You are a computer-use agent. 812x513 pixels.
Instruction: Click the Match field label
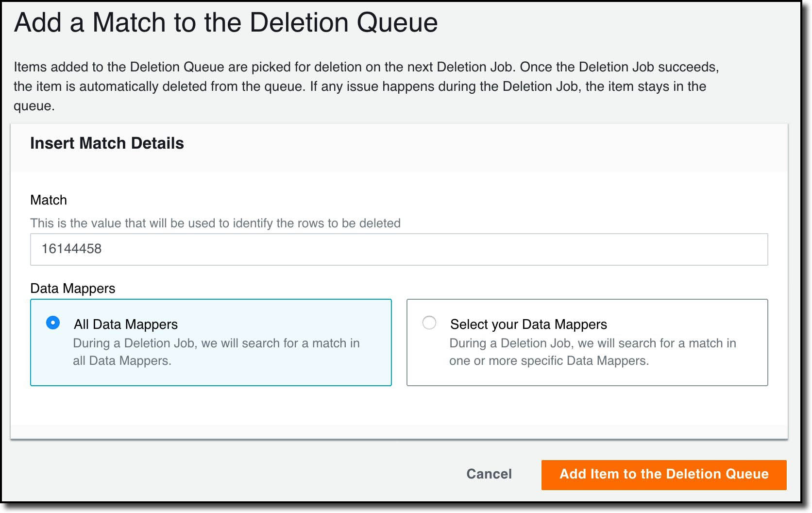49,200
